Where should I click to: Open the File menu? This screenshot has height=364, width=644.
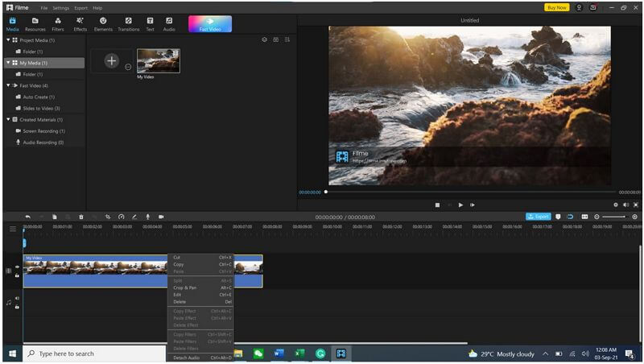click(x=44, y=8)
